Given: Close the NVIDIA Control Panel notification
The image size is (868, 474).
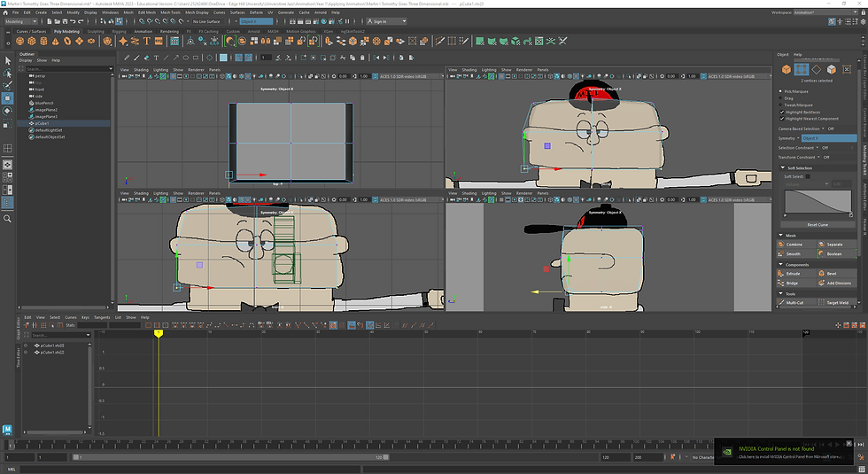Looking at the screenshot, I should point(849,443).
